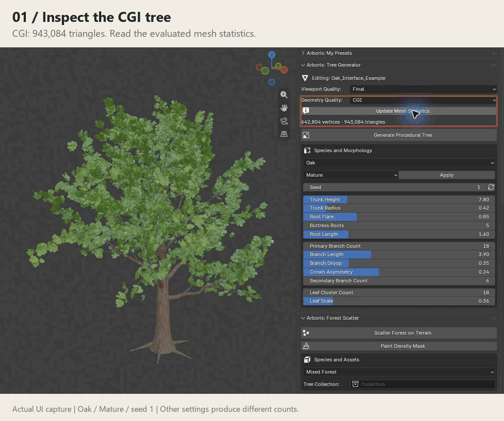Click the Branch Length slider
The width and height of the screenshot is (504, 421).
pyautogui.click(x=399, y=254)
